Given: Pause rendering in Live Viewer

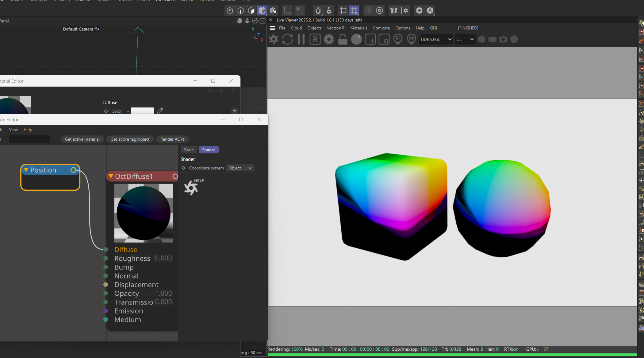Looking at the screenshot, I should click(301, 39).
